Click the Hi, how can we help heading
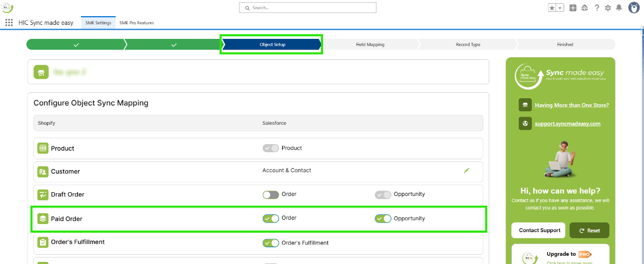Screen dimensions: 644x264 pos(560,191)
